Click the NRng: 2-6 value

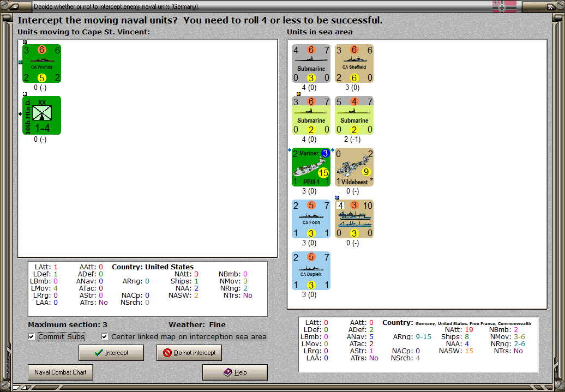508,344
